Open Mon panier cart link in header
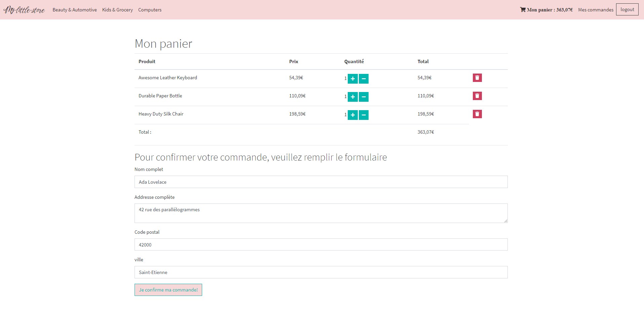The width and height of the screenshot is (644, 314). (546, 10)
